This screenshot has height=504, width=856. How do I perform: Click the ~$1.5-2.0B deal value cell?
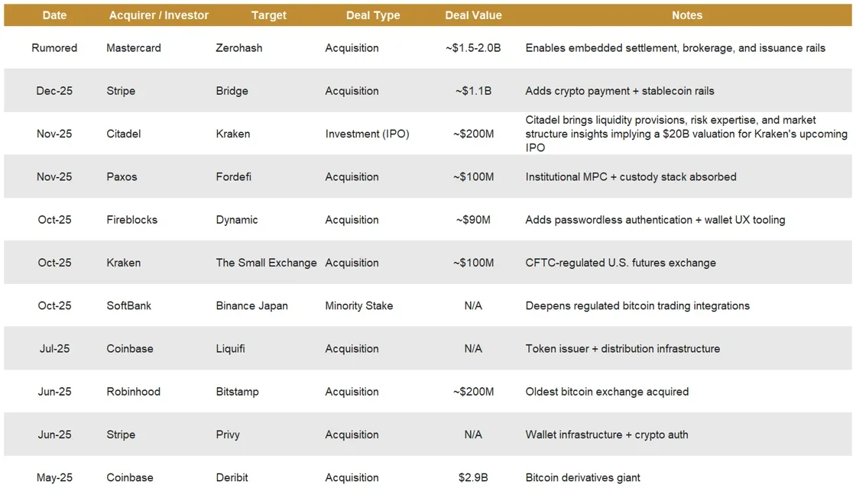(x=473, y=48)
